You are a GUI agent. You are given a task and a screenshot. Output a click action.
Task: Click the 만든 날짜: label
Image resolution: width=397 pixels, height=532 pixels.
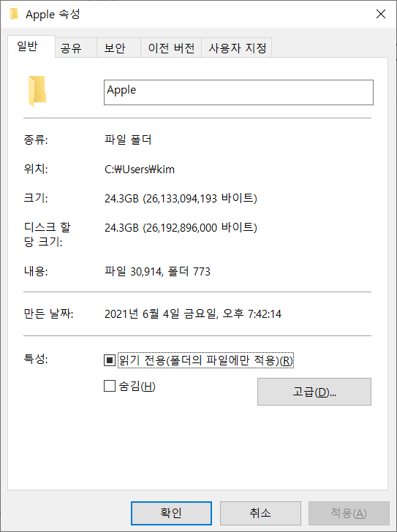click(x=48, y=313)
